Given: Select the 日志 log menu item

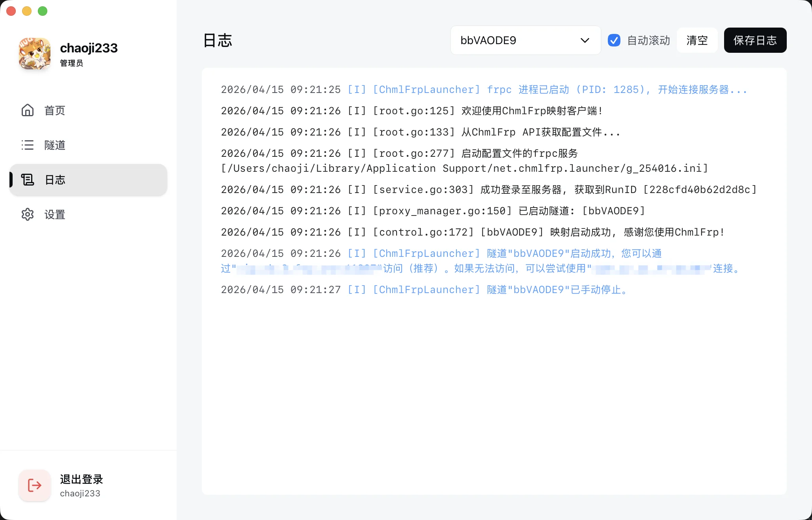Looking at the screenshot, I should pos(88,180).
